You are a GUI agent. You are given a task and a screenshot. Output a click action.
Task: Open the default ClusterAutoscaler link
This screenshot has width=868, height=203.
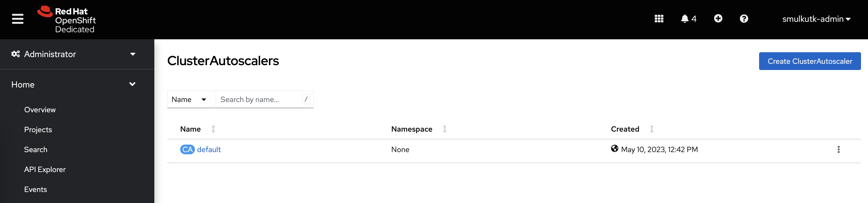click(209, 149)
